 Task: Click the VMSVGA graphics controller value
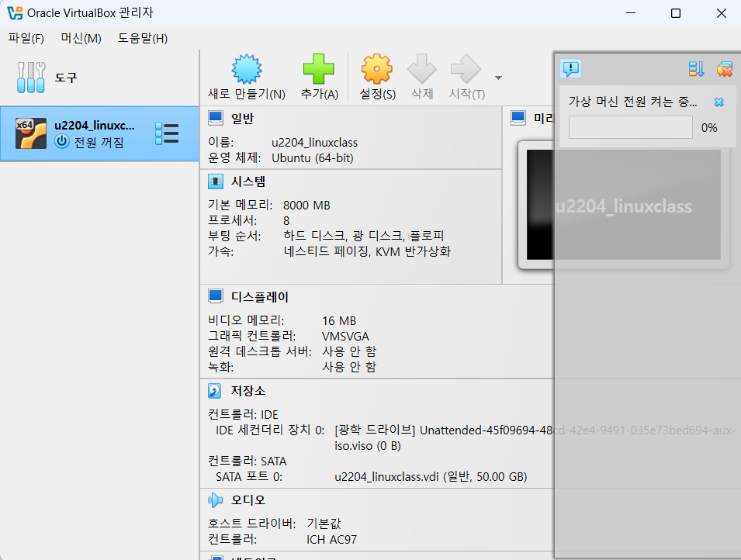click(345, 337)
